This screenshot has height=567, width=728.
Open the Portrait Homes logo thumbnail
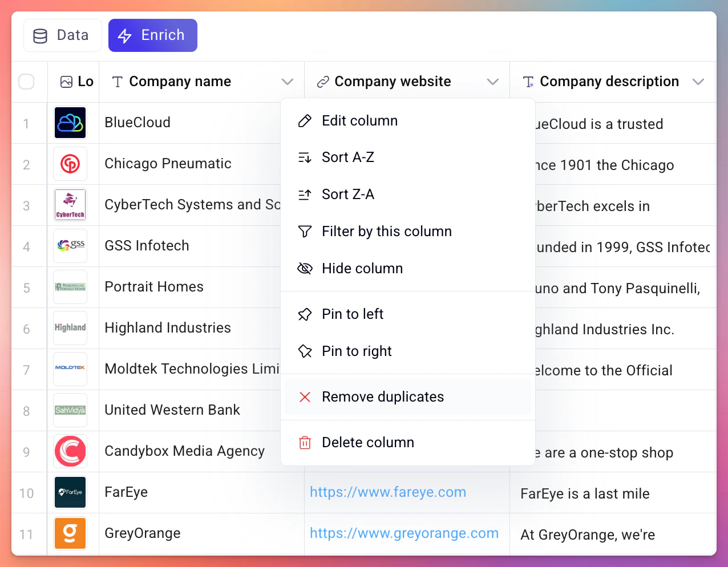click(70, 287)
